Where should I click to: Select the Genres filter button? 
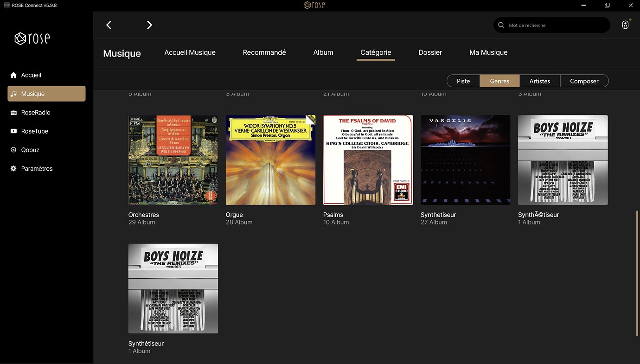coord(499,81)
